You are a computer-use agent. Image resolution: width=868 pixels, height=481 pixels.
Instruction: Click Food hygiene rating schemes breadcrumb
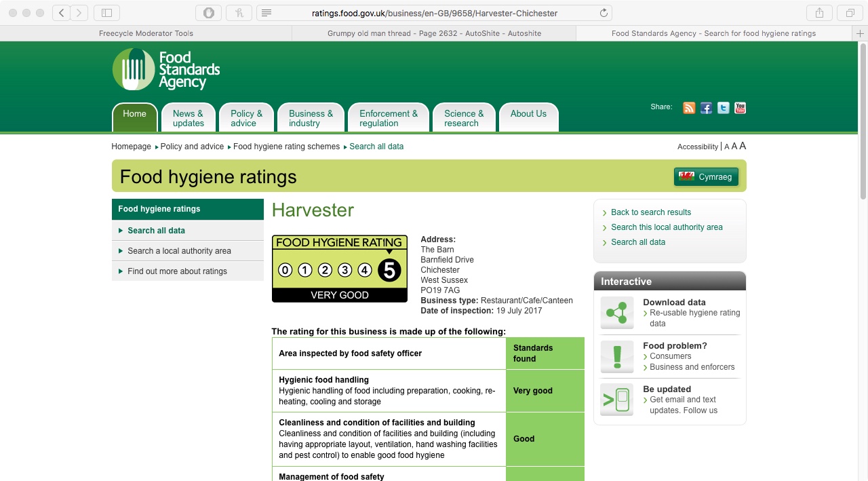point(286,147)
